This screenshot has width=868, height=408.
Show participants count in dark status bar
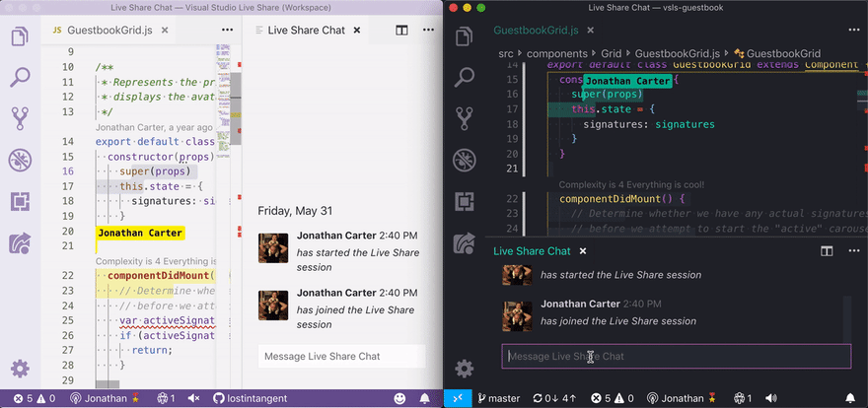tap(743, 398)
